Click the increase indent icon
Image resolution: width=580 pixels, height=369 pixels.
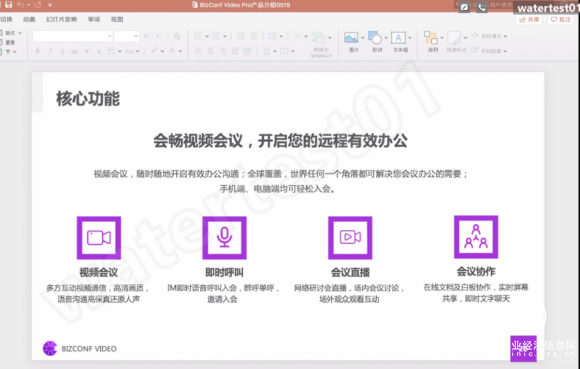253,36
